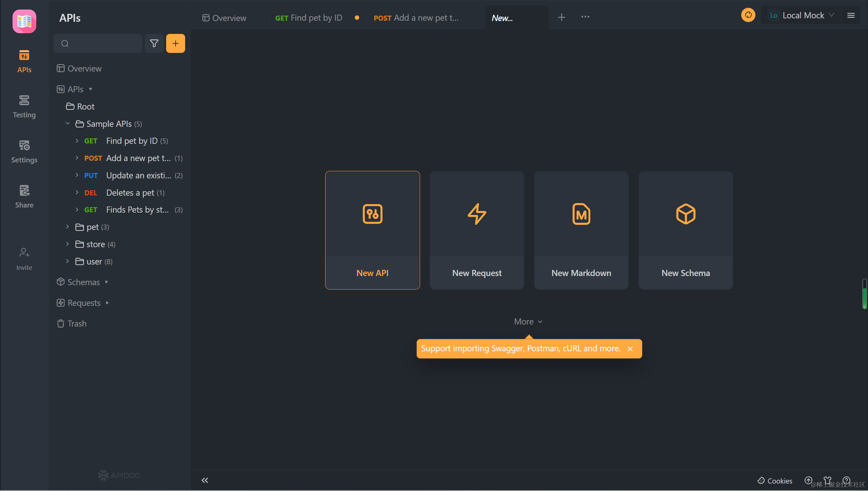Open Settings from the left sidebar
868x491 pixels.
24,151
